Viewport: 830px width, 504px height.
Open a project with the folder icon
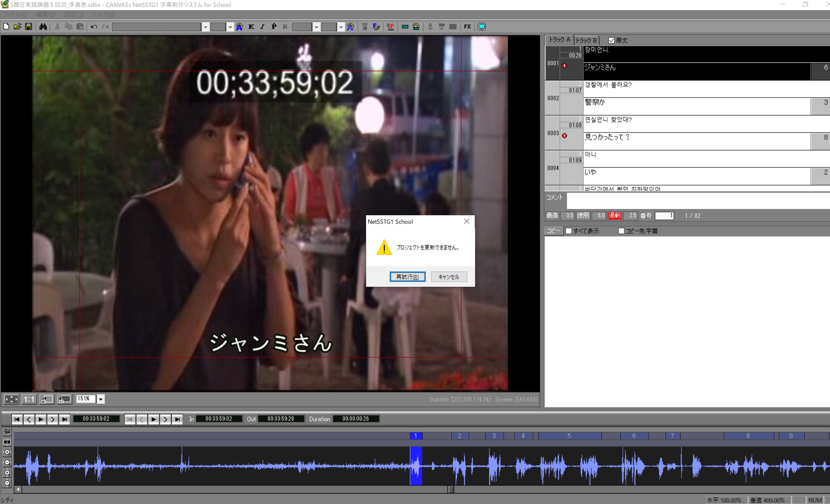pyautogui.click(x=17, y=27)
